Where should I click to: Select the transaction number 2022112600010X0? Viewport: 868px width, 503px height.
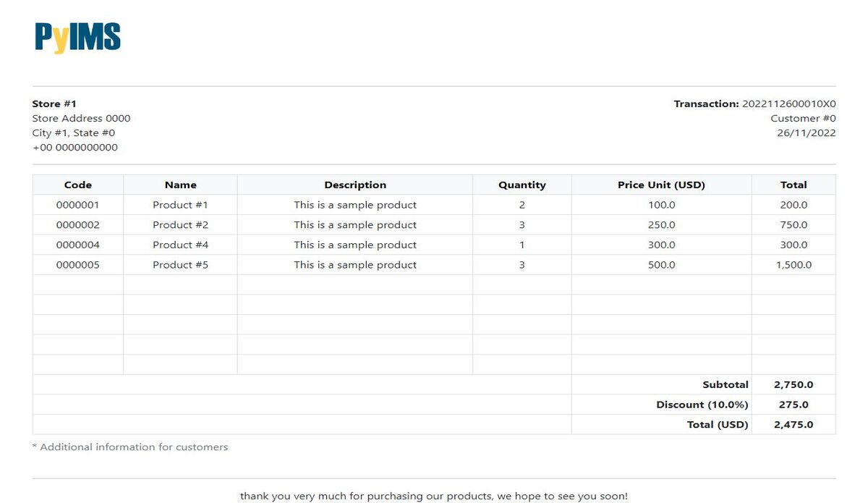point(788,103)
